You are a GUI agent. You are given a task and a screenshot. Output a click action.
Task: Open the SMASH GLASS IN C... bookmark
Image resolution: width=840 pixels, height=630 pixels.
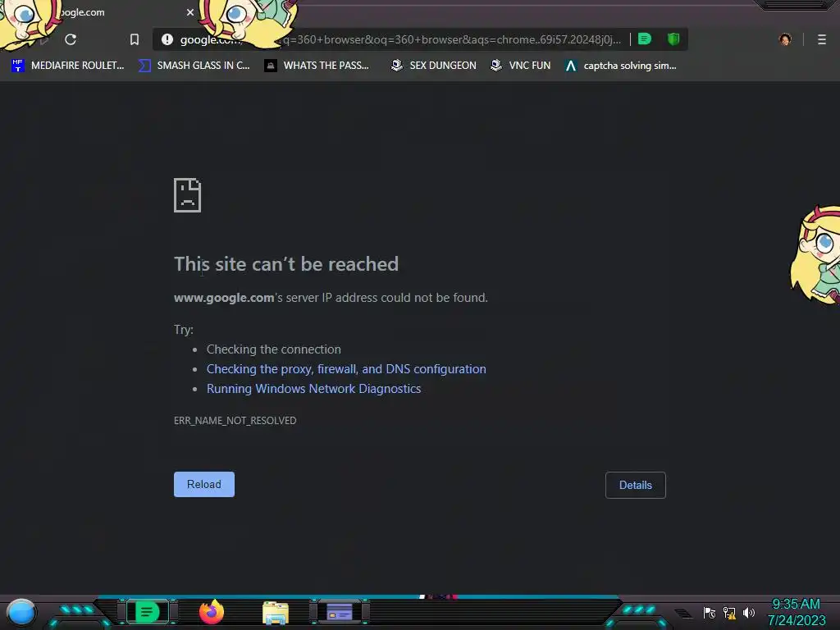[x=194, y=66]
